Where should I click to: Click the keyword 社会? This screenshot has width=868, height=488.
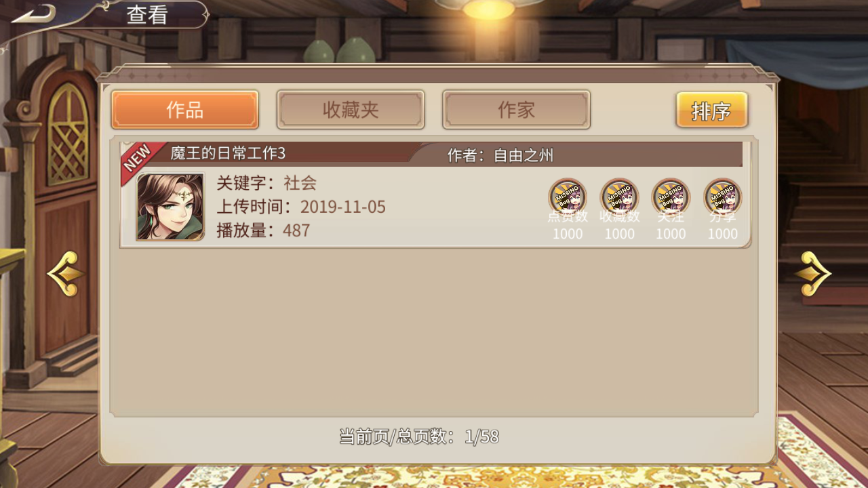300,183
